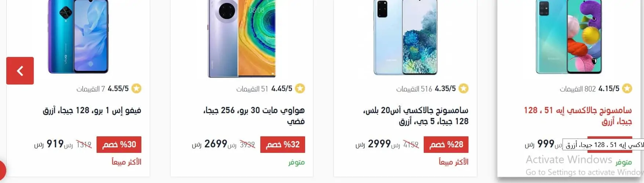Open the Samsung Galaxy S20 Plus product image

click(405, 37)
